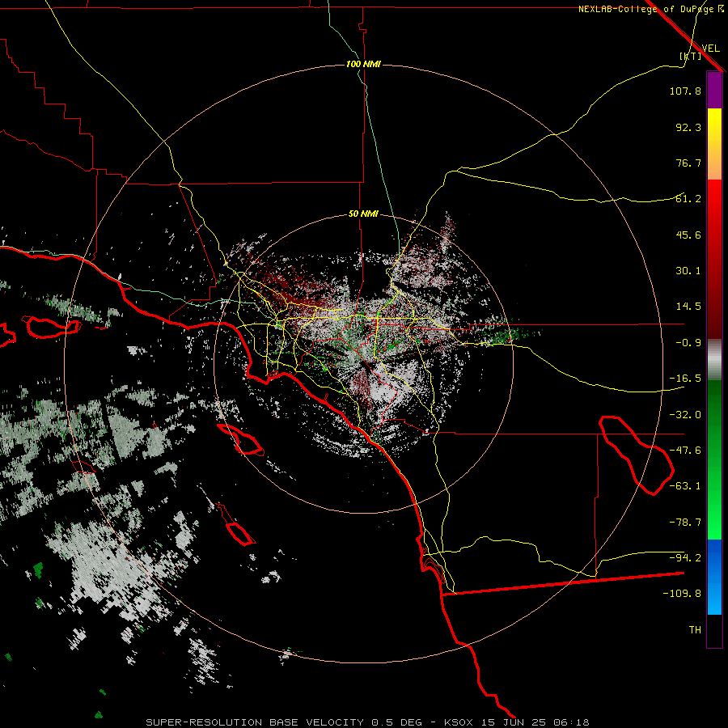The width and height of the screenshot is (728, 728).
Task: Click the 61.2 legend value
Action: pyautogui.click(x=688, y=199)
